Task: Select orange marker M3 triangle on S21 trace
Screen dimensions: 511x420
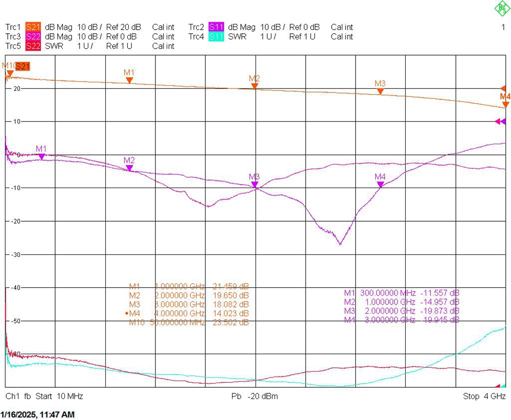Action: click(x=380, y=91)
